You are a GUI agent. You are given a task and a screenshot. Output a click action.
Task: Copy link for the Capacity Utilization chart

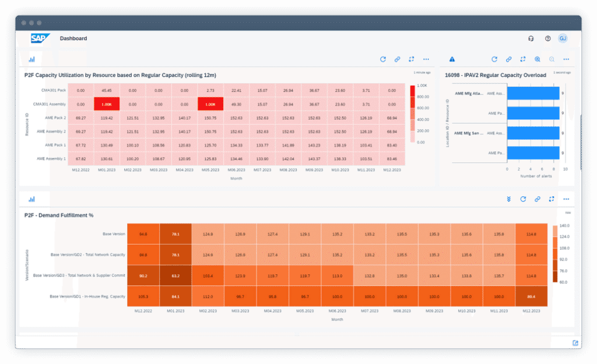coord(397,59)
